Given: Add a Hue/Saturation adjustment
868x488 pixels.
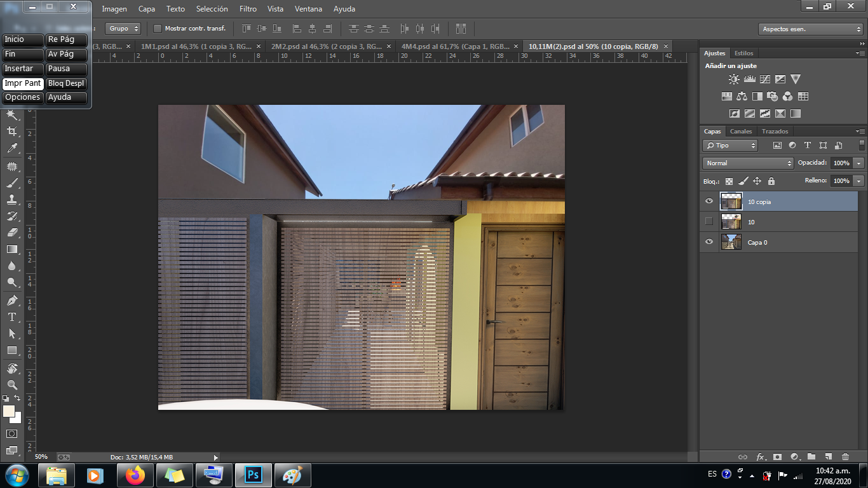Looking at the screenshot, I should coord(727,97).
